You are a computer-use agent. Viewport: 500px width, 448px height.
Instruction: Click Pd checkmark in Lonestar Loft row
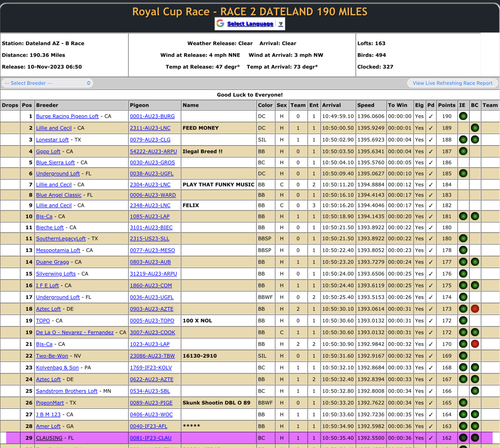tap(431, 140)
